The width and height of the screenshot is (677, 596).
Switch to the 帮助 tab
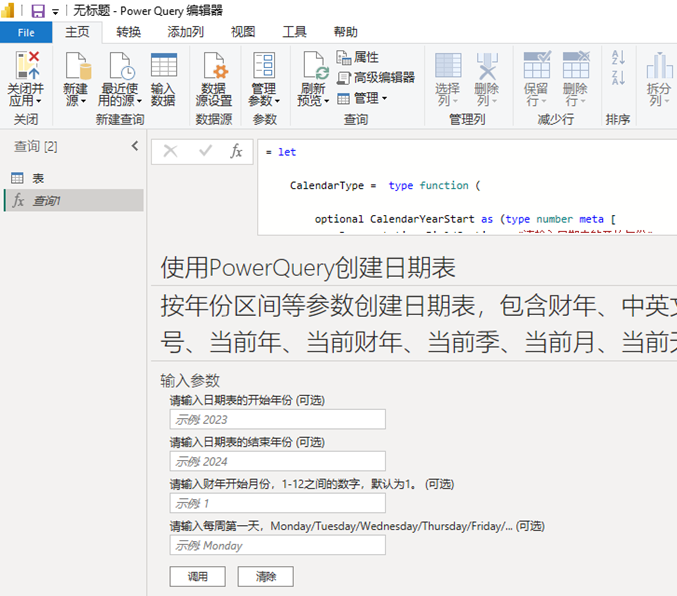[x=345, y=32]
